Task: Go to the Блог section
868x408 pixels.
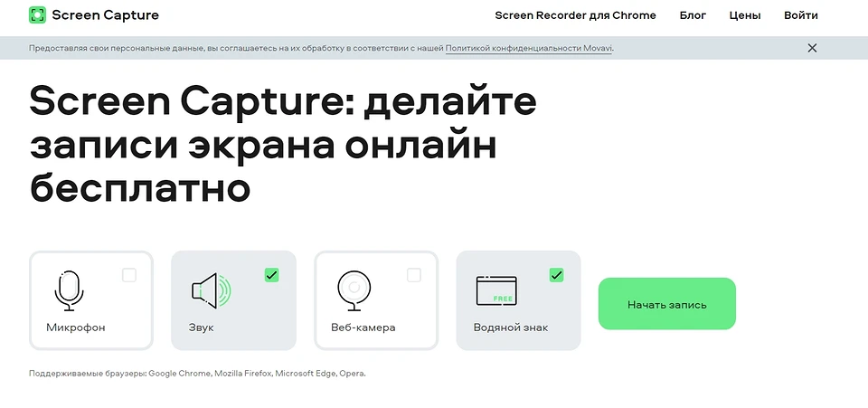Action: click(693, 15)
